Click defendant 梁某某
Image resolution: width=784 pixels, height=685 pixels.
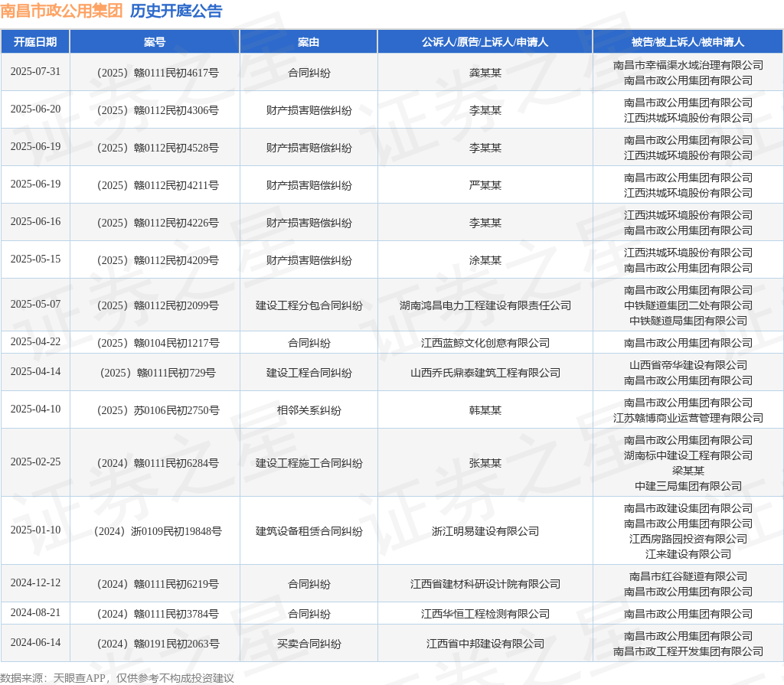688,471
